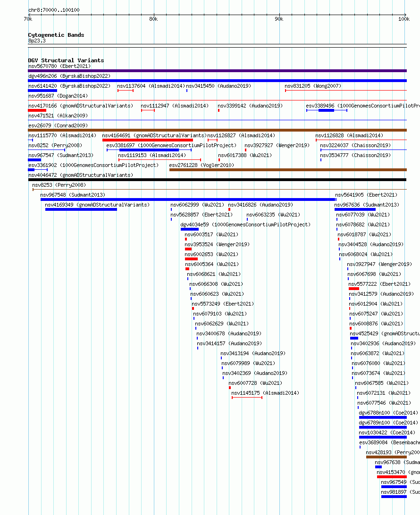Click the nsv1137604 (Alsmadi2014) label

point(151,86)
